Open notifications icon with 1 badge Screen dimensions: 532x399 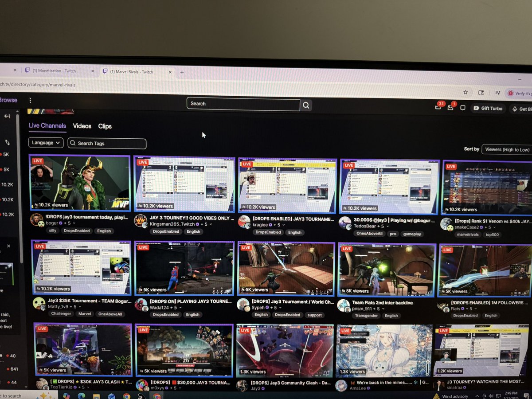(x=451, y=107)
